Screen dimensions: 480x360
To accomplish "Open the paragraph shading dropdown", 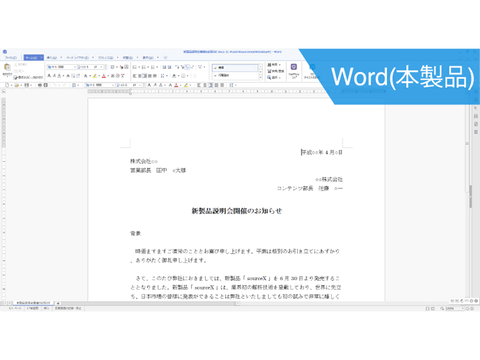I will coord(178,76).
